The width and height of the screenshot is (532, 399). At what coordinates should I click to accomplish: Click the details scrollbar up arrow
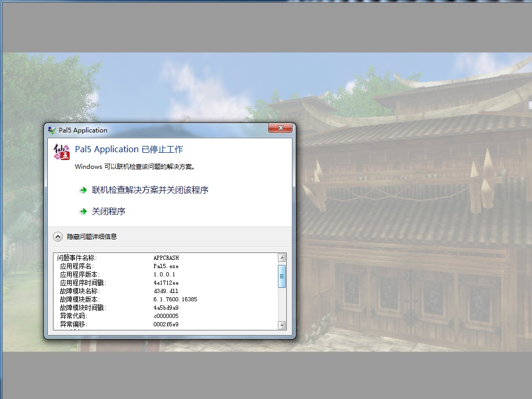282,258
